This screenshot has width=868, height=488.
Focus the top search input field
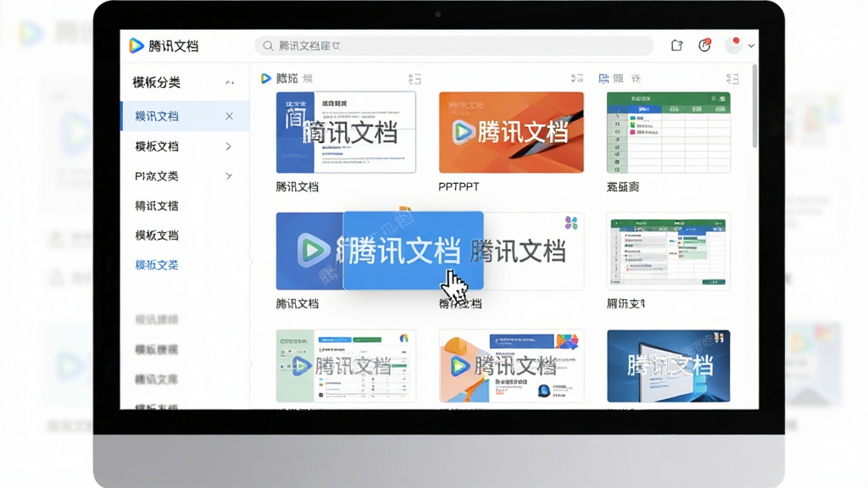click(x=453, y=46)
